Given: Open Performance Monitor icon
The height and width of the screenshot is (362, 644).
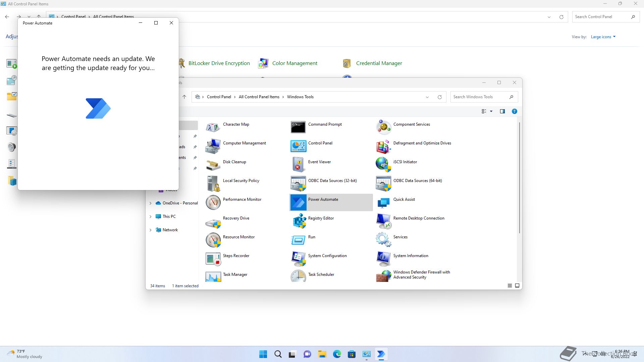Looking at the screenshot, I should pyautogui.click(x=213, y=202).
